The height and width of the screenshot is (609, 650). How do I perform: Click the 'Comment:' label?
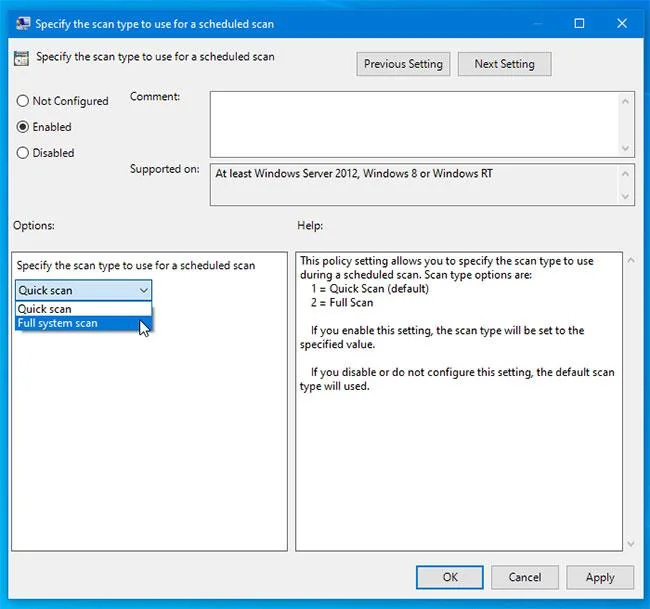(155, 97)
